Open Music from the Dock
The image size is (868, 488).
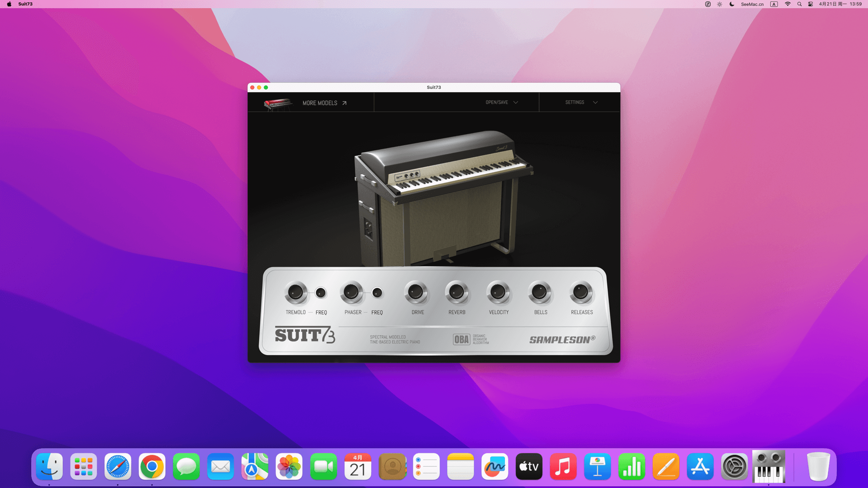pos(563,466)
